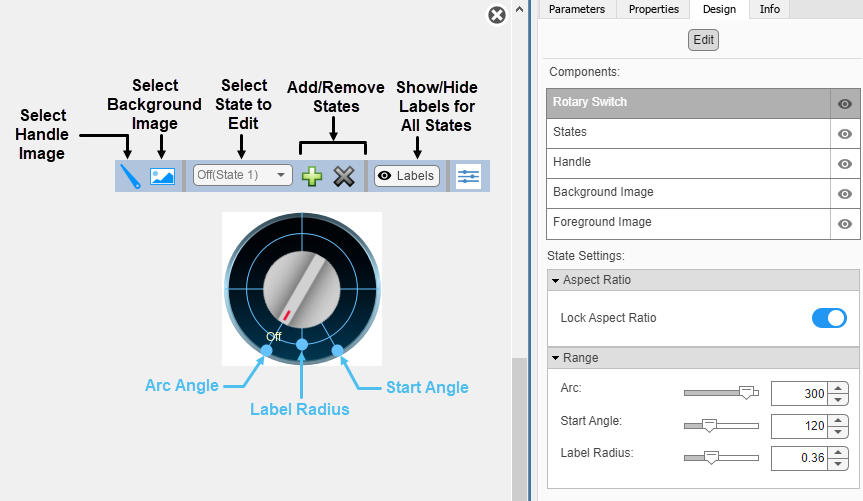The height and width of the screenshot is (501, 863).
Task: Decrease Arc value with down stepper
Action: click(x=838, y=400)
